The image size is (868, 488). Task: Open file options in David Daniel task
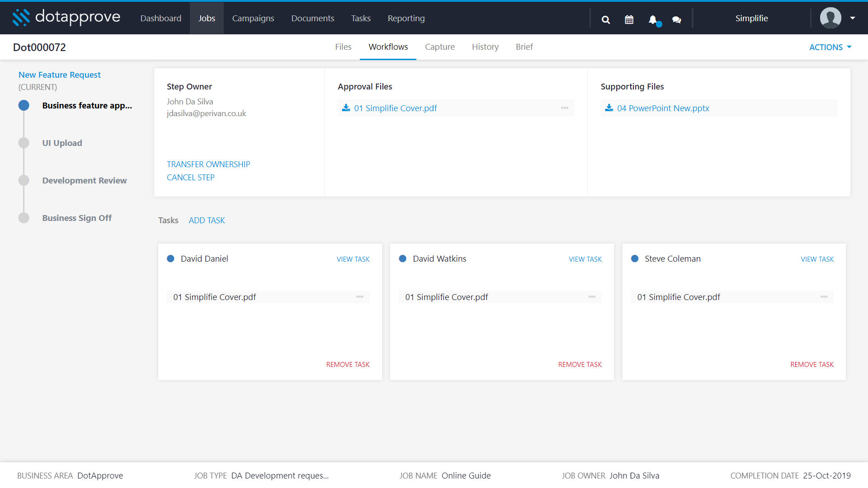pyautogui.click(x=360, y=297)
